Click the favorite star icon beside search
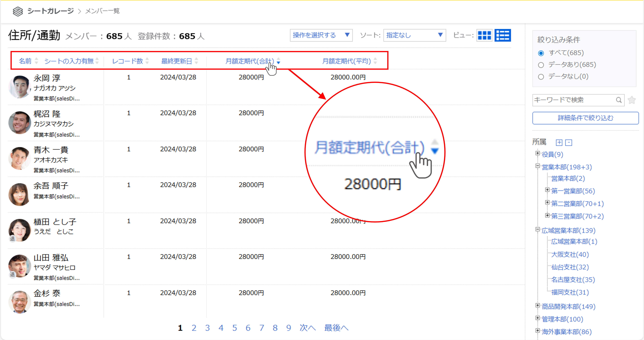 [x=632, y=100]
